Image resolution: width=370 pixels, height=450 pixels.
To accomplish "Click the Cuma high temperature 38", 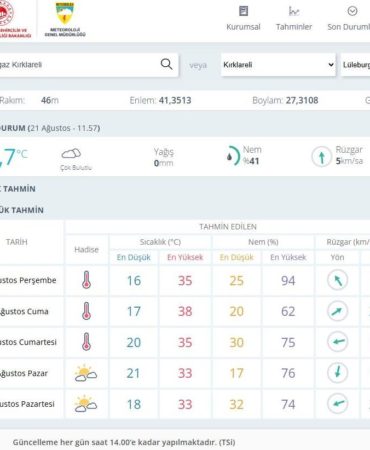I will (185, 311).
